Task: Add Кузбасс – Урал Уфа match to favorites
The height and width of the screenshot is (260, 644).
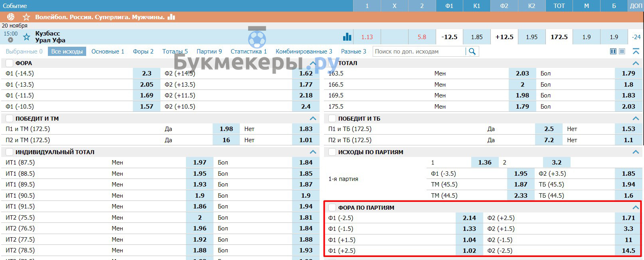Action: (x=26, y=37)
